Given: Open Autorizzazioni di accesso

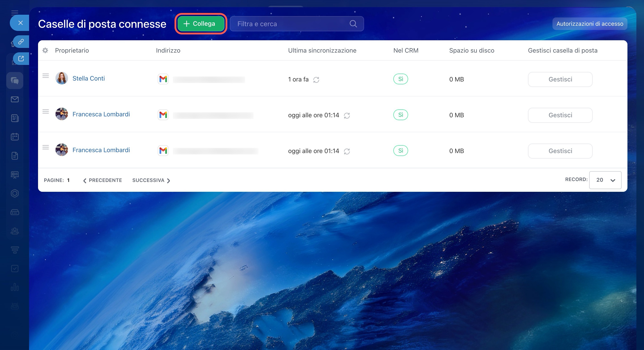Looking at the screenshot, I should click(x=589, y=24).
